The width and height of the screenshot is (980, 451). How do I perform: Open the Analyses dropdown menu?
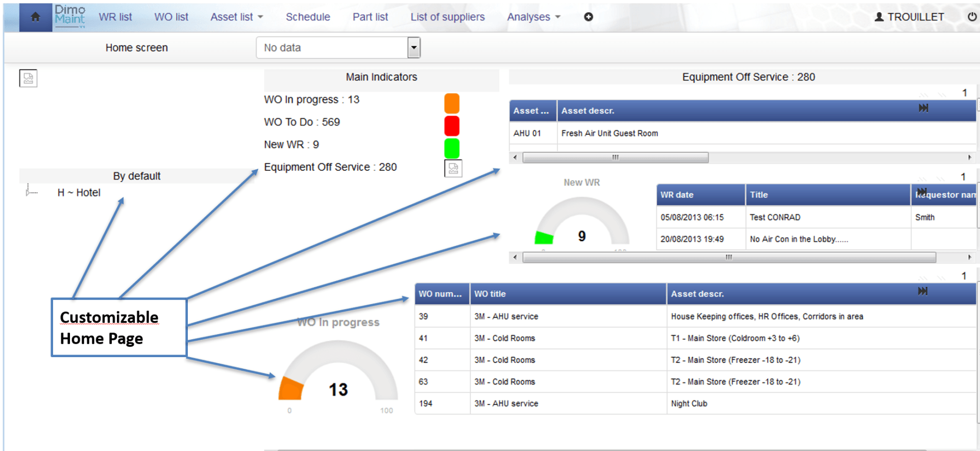coord(534,17)
